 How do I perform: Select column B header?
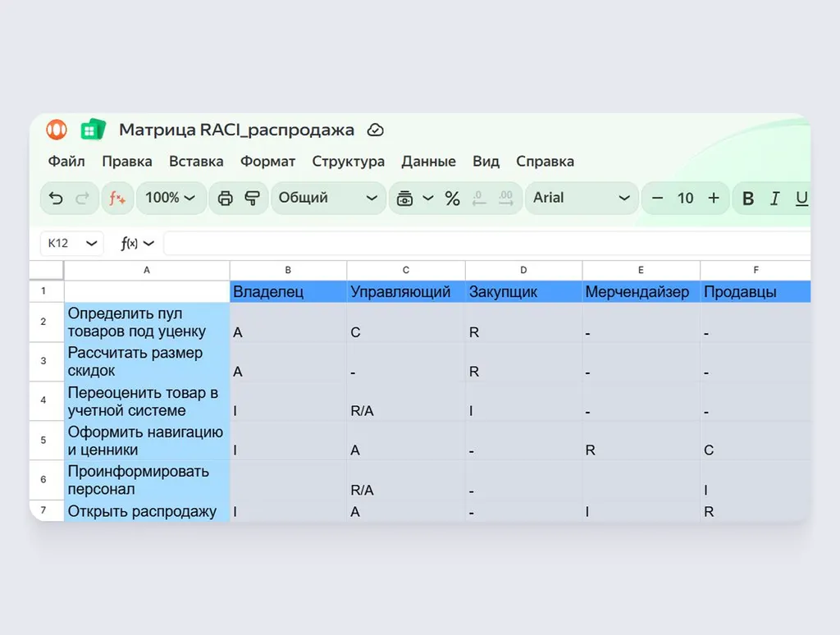[x=288, y=271]
